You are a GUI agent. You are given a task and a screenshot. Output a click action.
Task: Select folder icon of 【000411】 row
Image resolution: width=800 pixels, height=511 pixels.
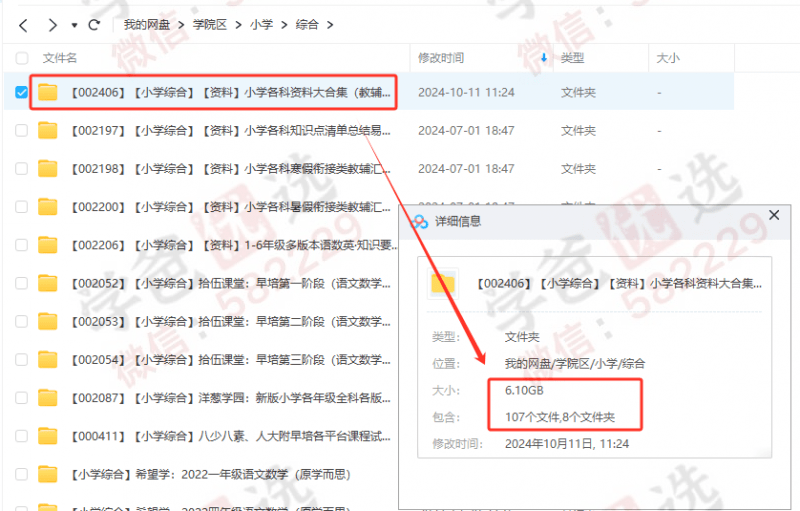tap(47, 436)
